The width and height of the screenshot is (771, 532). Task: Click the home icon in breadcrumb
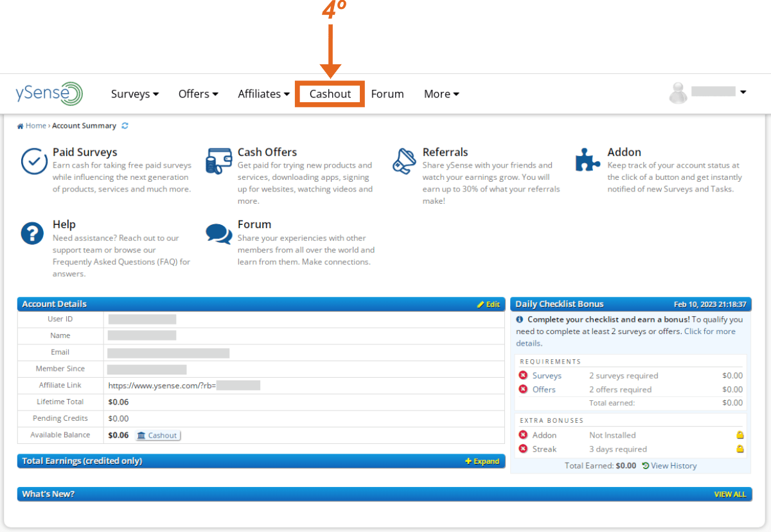(x=21, y=126)
